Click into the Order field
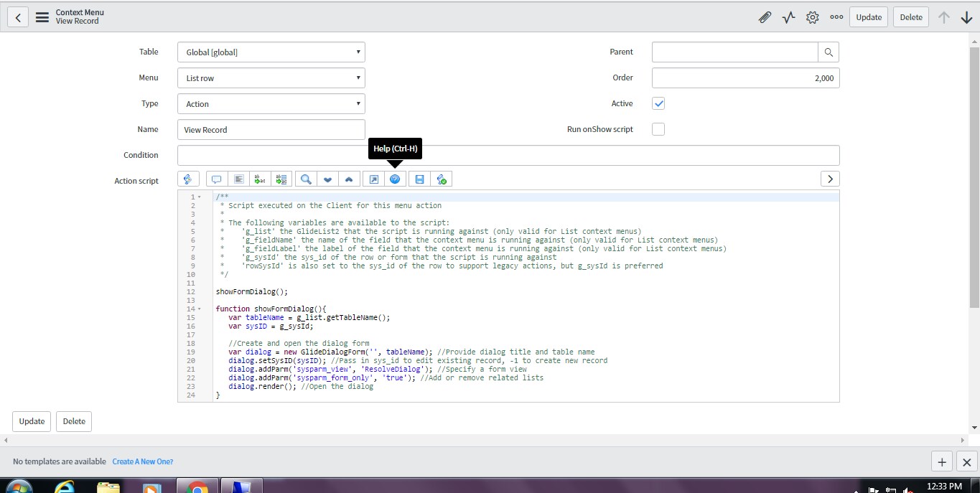The width and height of the screenshot is (980, 493). 745,78
